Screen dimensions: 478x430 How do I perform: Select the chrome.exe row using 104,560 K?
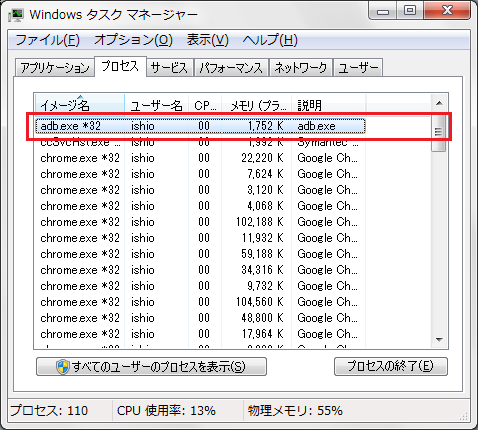tap(200, 302)
